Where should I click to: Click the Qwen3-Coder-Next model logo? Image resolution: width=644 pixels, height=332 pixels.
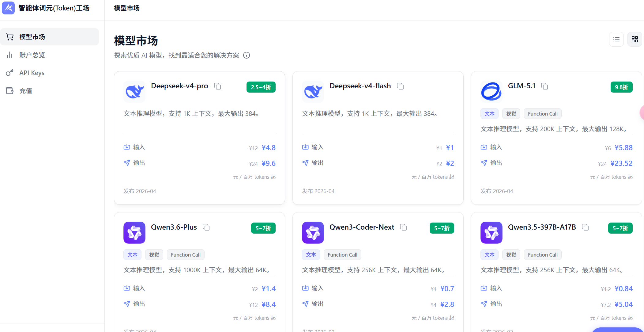click(x=313, y=233)
